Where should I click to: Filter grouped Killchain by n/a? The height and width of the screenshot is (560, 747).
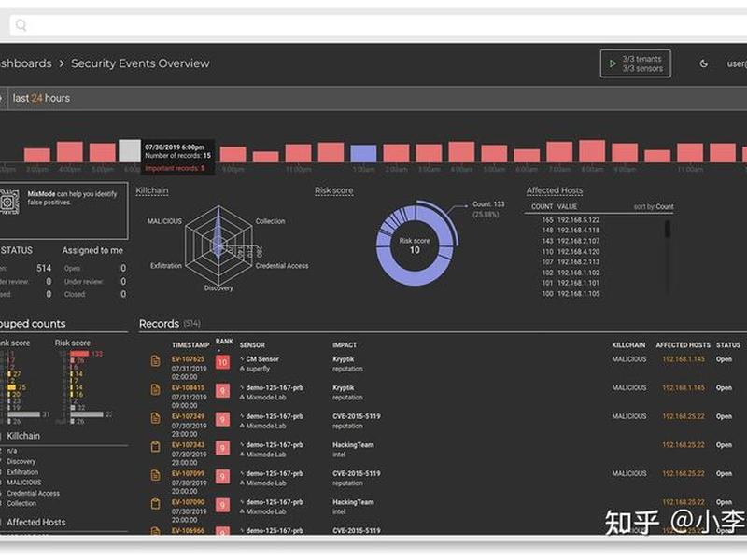click(12, 451)
